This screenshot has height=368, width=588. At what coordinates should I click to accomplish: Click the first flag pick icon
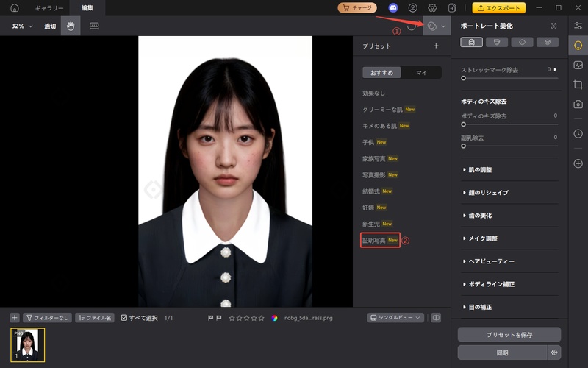pyautogui.click(x=210, y=318)
